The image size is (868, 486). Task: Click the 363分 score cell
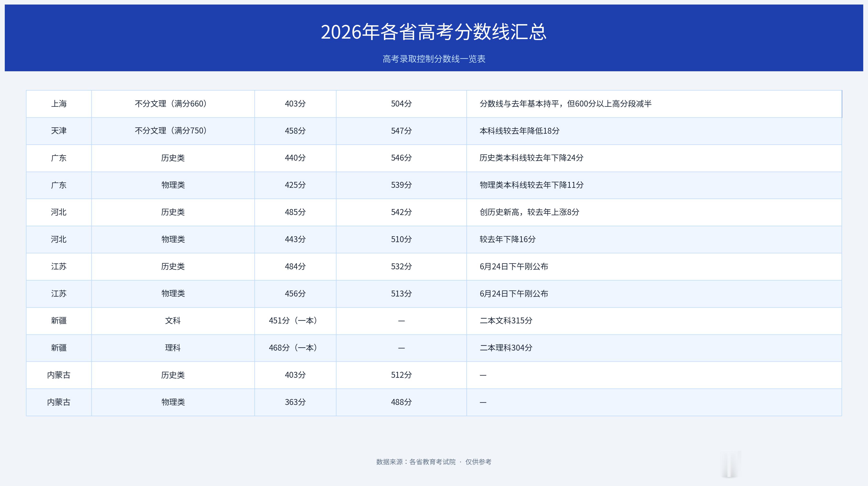coord(295,403)
